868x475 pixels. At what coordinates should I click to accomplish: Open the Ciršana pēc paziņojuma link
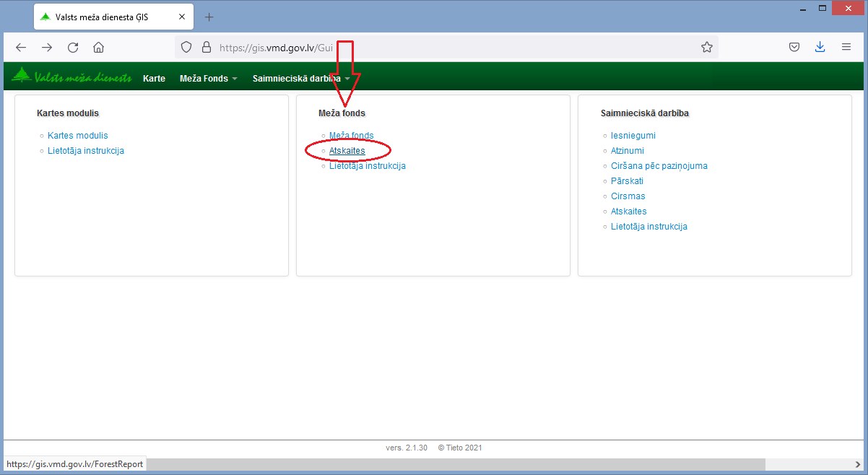(659, 165)
